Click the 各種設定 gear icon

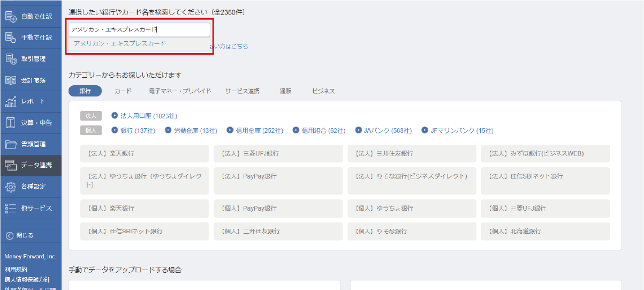click(x=11, y=187)
